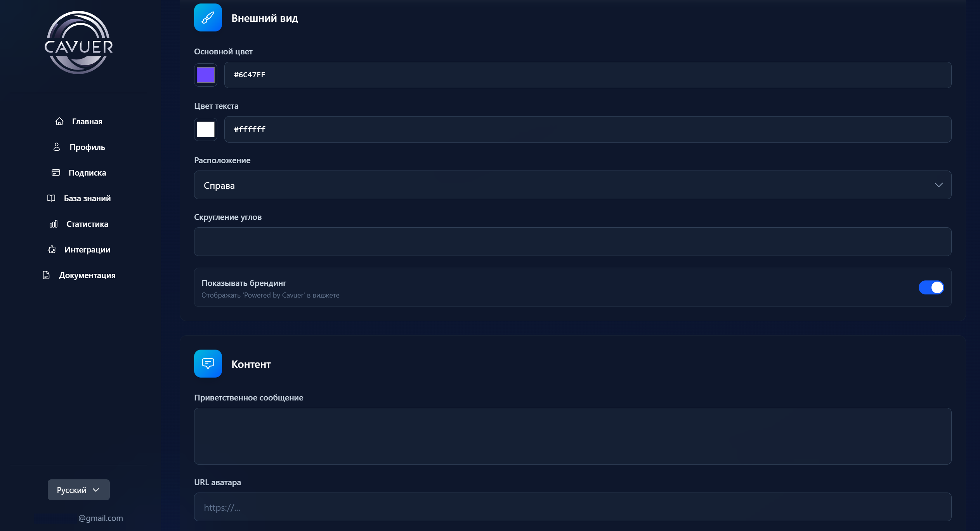This screenshot has height=531, width=980.
Task: Click the puzzle icon beside Интеграции
Action: click(x=52, y=249)
